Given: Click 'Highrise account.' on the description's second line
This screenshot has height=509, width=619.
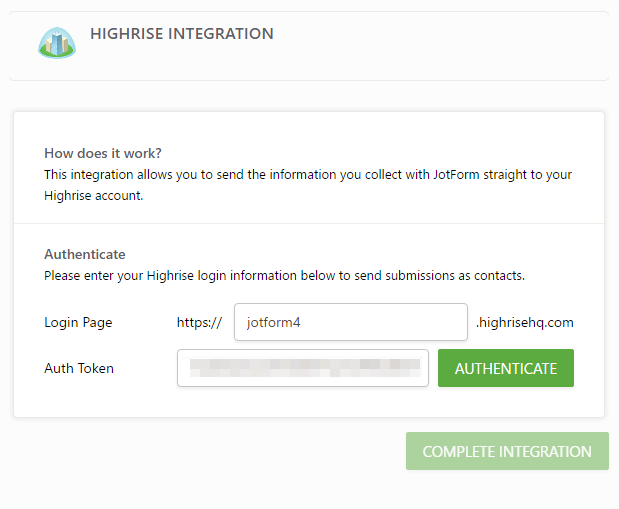Looking at the screenshot, I should (x=93, y=196).
